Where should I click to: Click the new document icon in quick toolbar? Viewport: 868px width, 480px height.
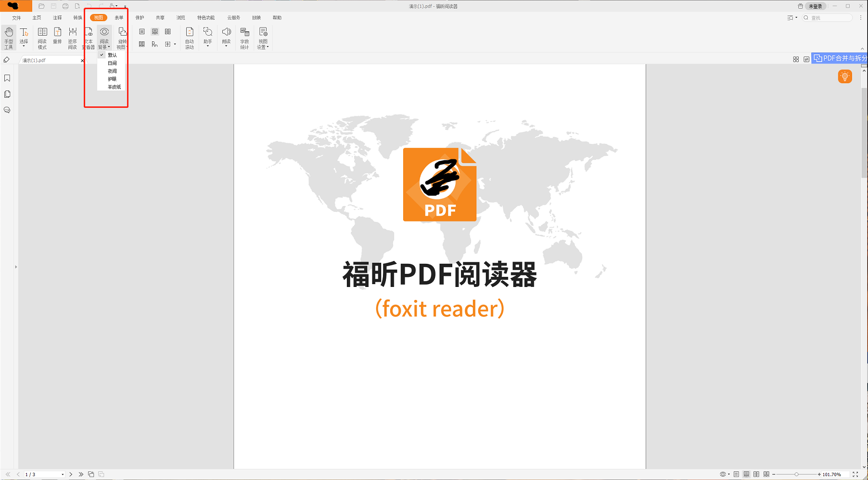(77, 6)
